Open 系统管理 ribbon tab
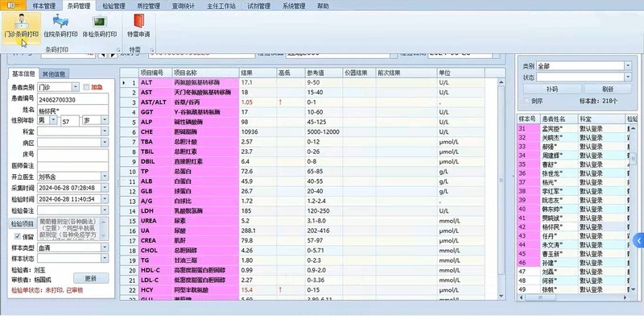The width and height of the screenshot is (644, 316). (294, 6)
